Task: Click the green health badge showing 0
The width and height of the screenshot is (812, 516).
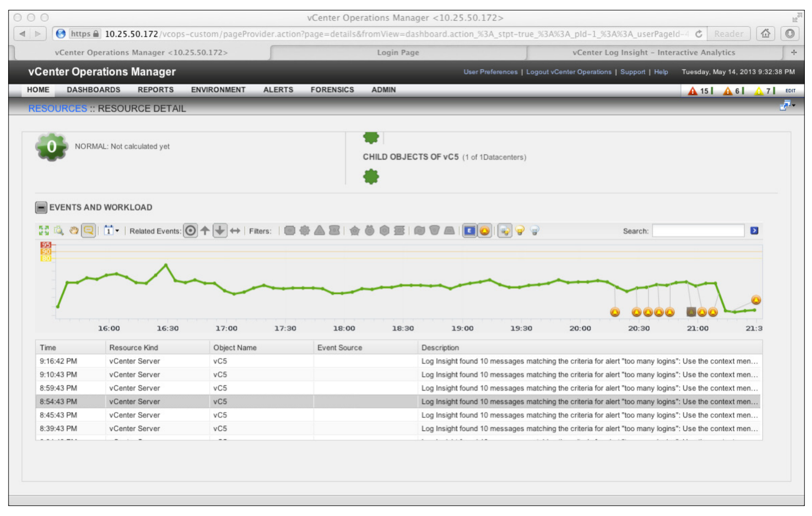Action: point(52,147)
